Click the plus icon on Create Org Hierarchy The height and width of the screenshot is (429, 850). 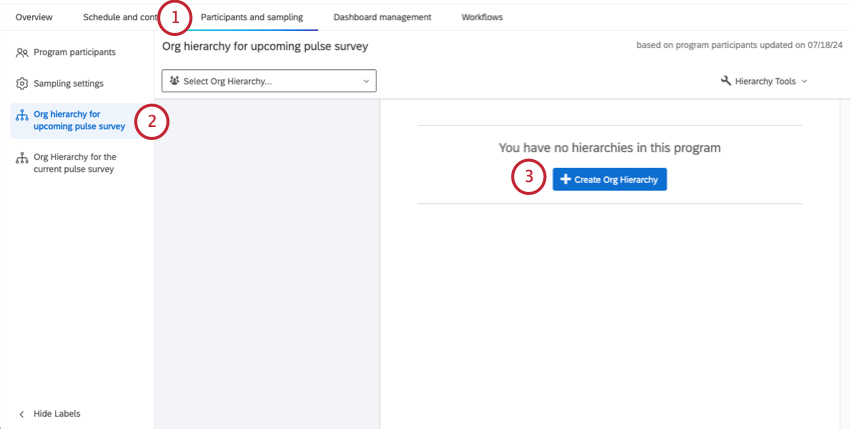click(x=565, y=179)
